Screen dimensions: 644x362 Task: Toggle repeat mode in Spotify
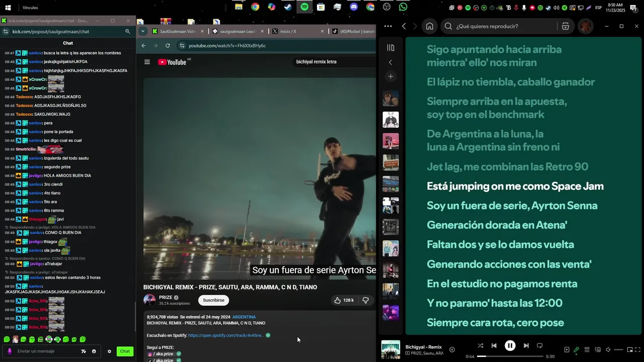(x=540, y=345)
